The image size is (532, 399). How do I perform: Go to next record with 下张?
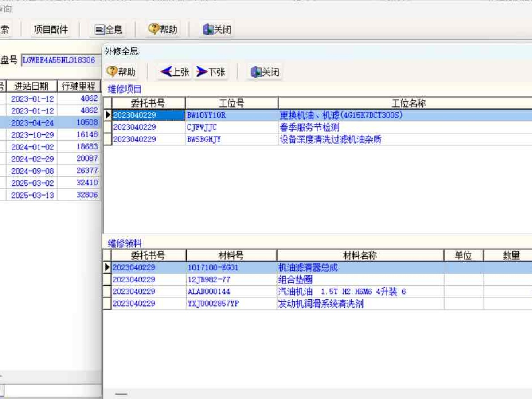pyautogui.click(x=211, y=72)
